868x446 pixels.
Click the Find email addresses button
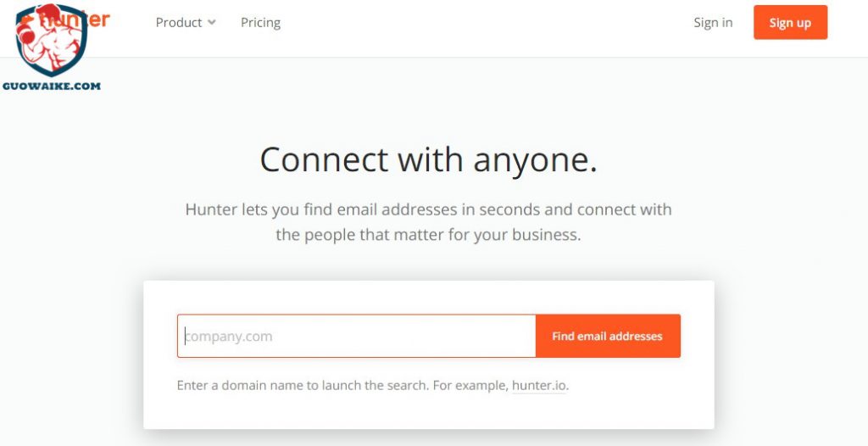coord(608,337)
